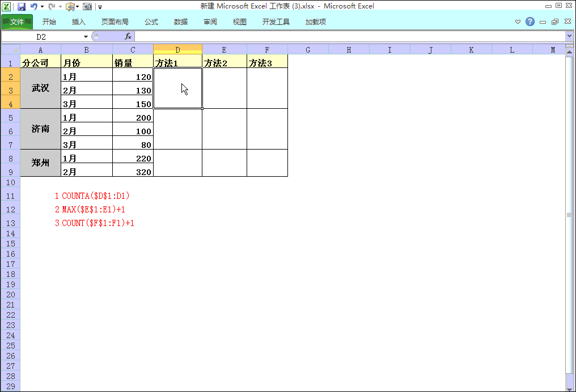Click the tools icon in quick access toolbar
Image resolution: width=576 pixels, height=392 pixels.
70,7
